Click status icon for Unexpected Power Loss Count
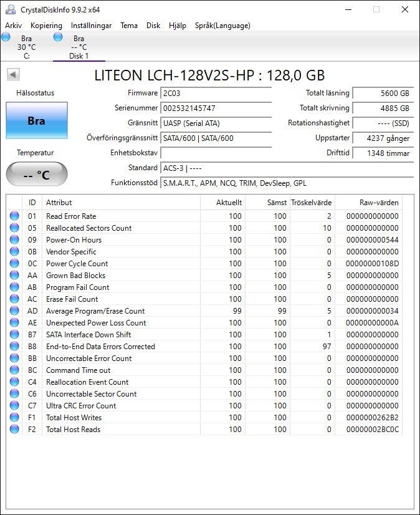420x515 pixels. 14,322
